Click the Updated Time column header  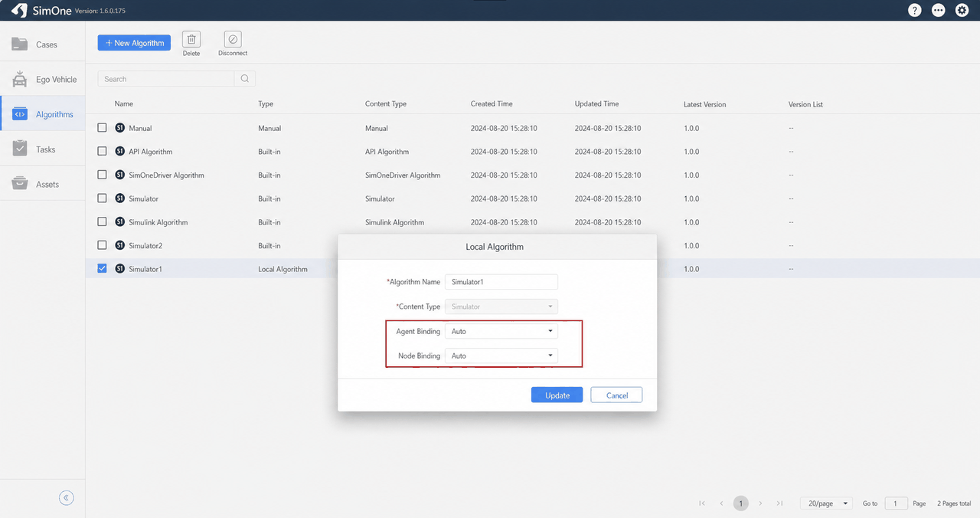click(597, 103)
